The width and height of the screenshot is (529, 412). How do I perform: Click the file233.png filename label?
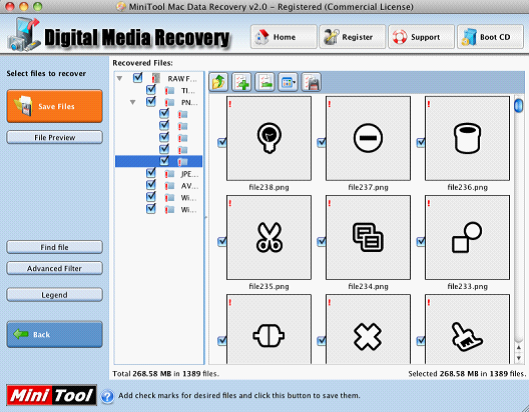click(467, 286)
